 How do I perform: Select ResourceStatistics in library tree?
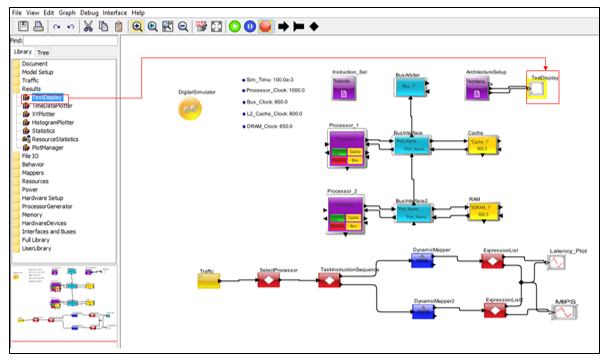click(55, 139)
